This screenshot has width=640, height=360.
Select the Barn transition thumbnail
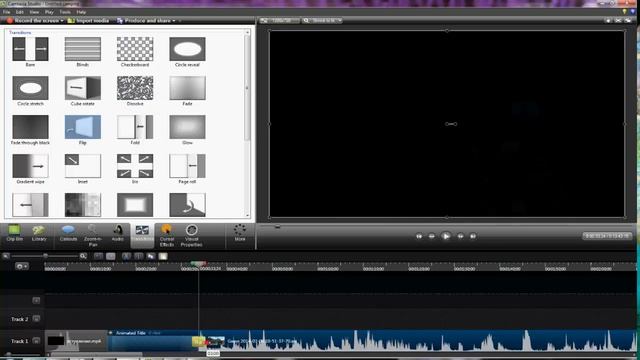[30, 49]
